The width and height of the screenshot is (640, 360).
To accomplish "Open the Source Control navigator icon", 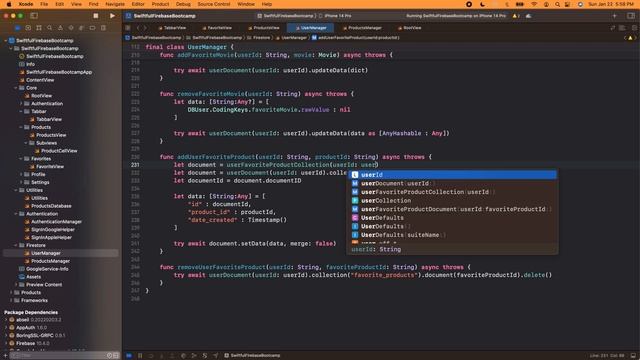I will (28, 28).
